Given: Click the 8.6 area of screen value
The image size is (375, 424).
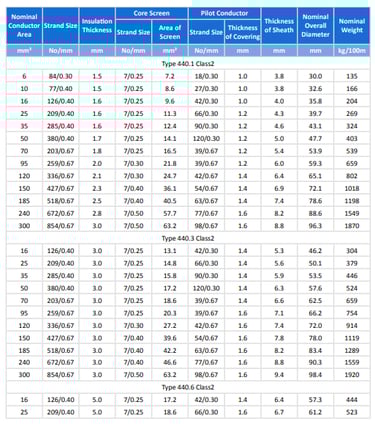Looking at the screenshot, I should (x=170, y=89).
